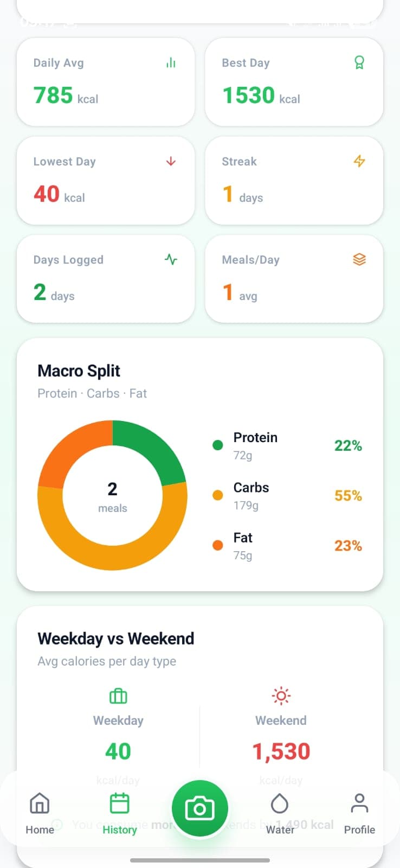This screenshot has width=400, height=868.
Task: Tap the red down arrow on Lowest Day card
Action: coord(171,161)
